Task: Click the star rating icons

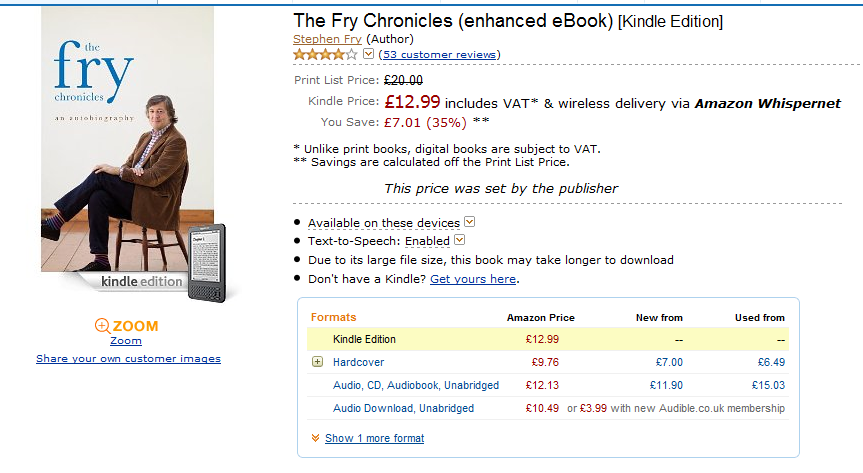Action: [325, 53]
